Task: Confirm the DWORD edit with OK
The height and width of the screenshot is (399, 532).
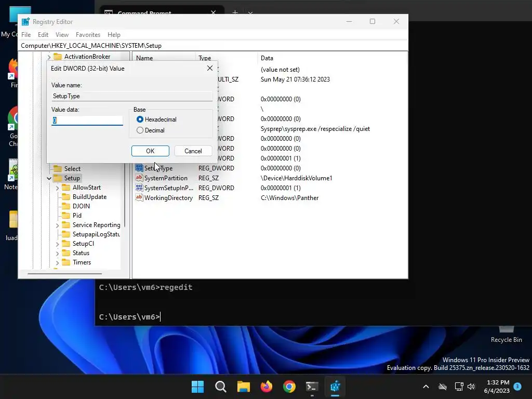Action: click(150, 151)
